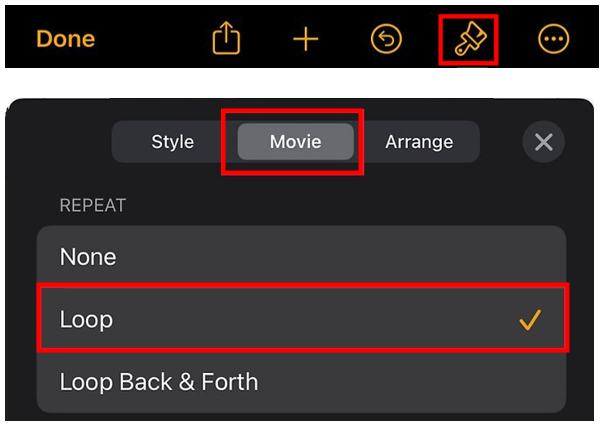610x429 pixels.
Task: Click the REPEAT section header
Action: [x=93, y=205]
